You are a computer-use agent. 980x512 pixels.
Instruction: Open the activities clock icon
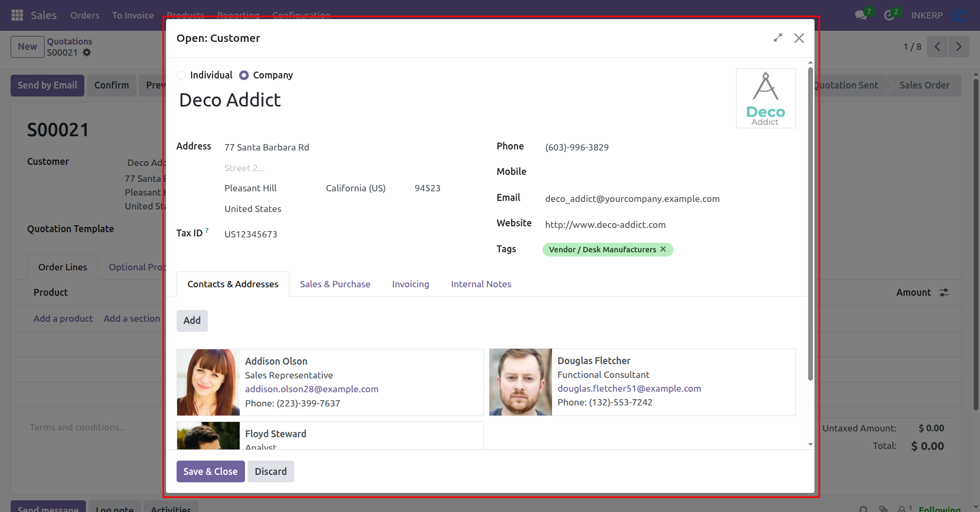(x=889, y=15)
